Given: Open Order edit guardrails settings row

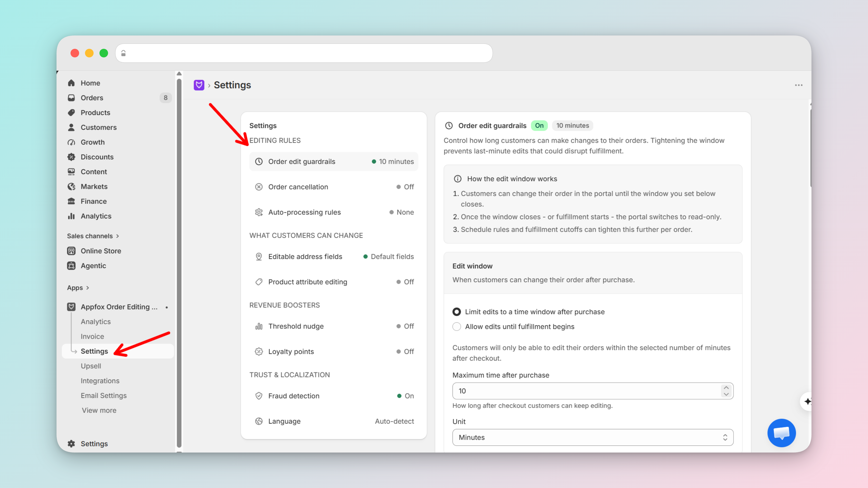Looking at the screenshot, I should click(334, 162).
